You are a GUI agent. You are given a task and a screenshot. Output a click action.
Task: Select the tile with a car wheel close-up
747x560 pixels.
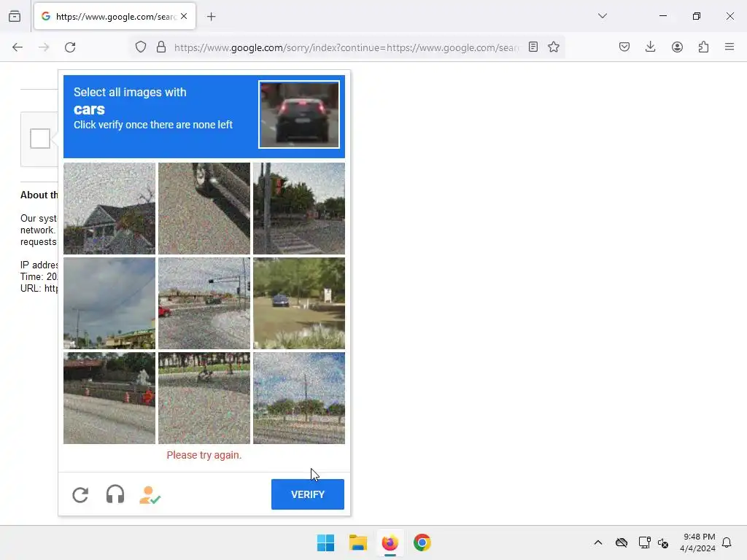(204, 209)
